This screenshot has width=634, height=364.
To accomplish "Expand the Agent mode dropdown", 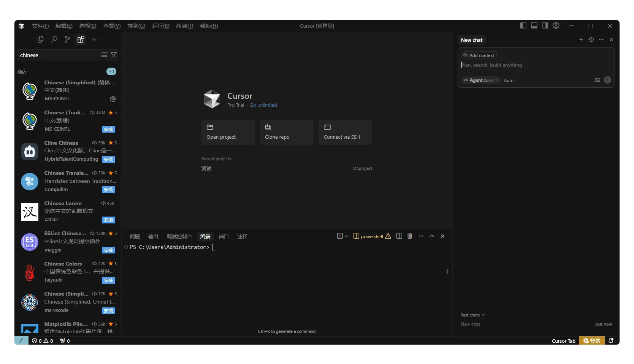I will click(x=480, y=80).
